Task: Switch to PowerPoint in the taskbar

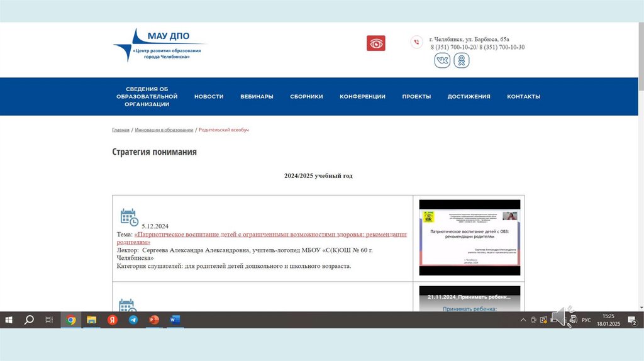Action: pyautogui.click(x=154, y=320)
